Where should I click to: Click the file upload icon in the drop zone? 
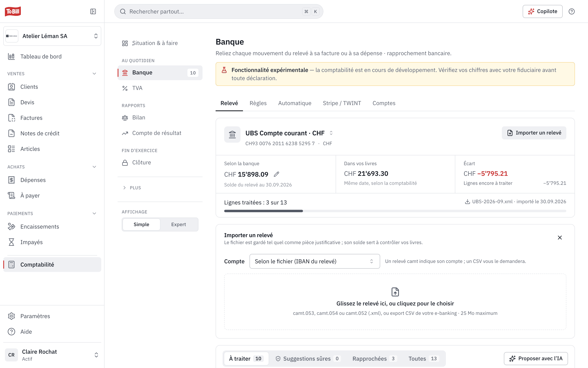click(395, 292)
